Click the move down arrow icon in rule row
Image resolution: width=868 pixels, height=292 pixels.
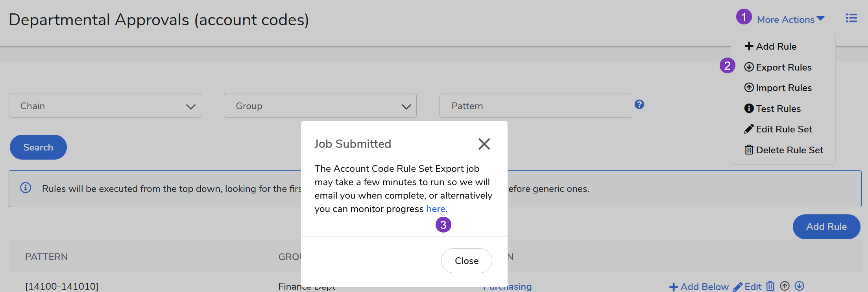(x=799, y=286)
